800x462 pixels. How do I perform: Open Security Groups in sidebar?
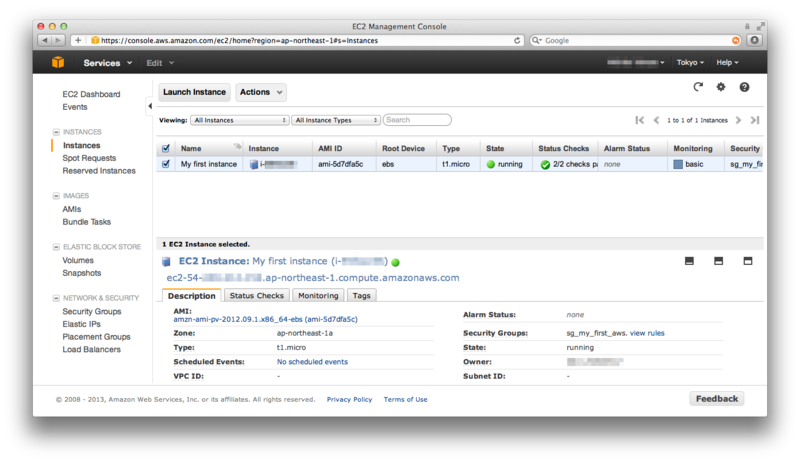[92, 312]
